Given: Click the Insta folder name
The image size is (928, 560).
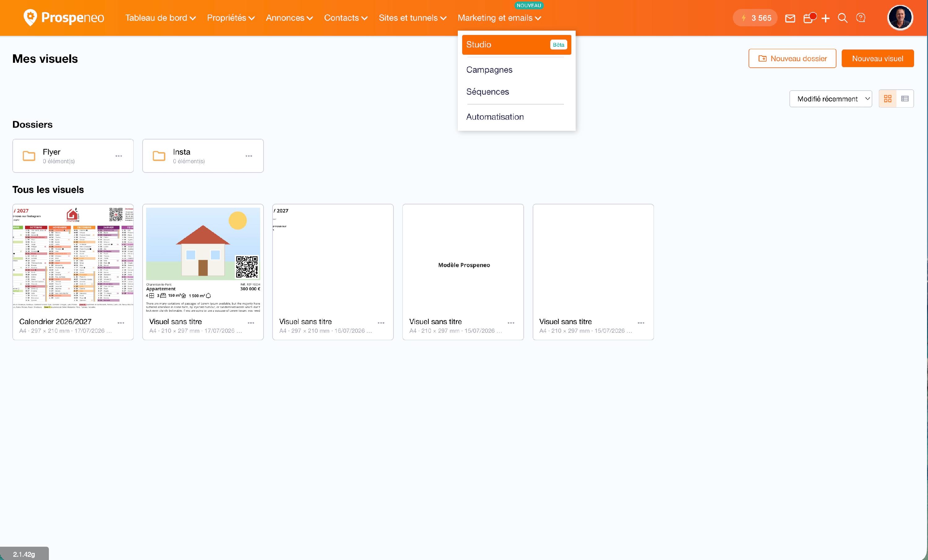Looking at the screenshot, I should click(x=182, y=152).
